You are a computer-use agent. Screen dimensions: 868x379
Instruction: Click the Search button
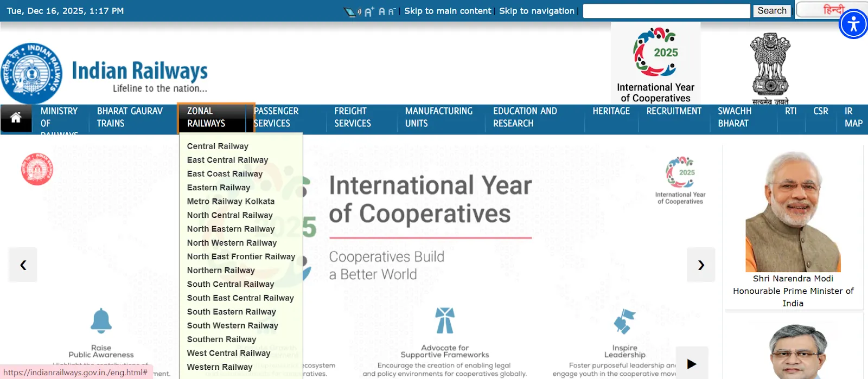(x=771, y=11)
